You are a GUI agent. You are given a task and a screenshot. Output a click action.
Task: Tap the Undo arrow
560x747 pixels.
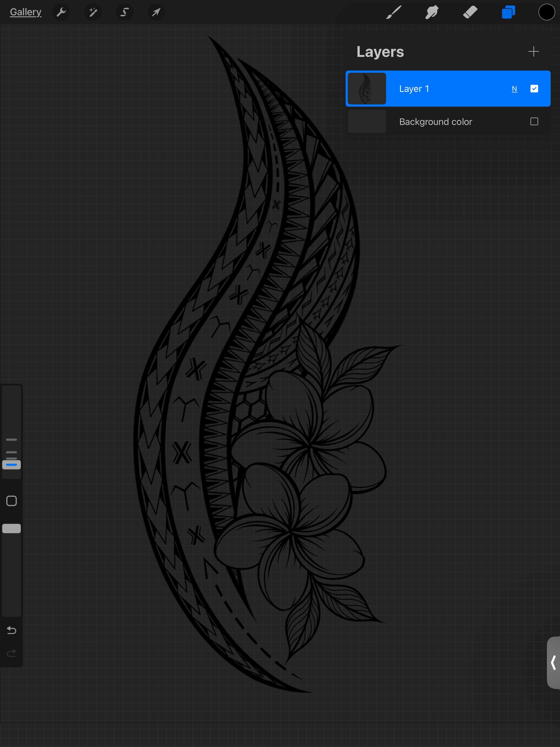point(11,630)
